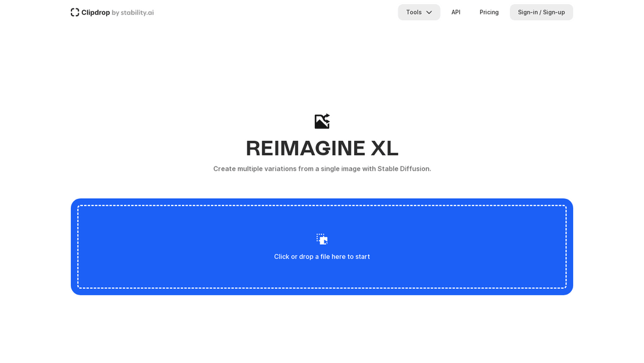Viewport: 644px width, 363px height.
Task: Click the 'Create multiple variations' subtitle text
Action: [322, 168]
